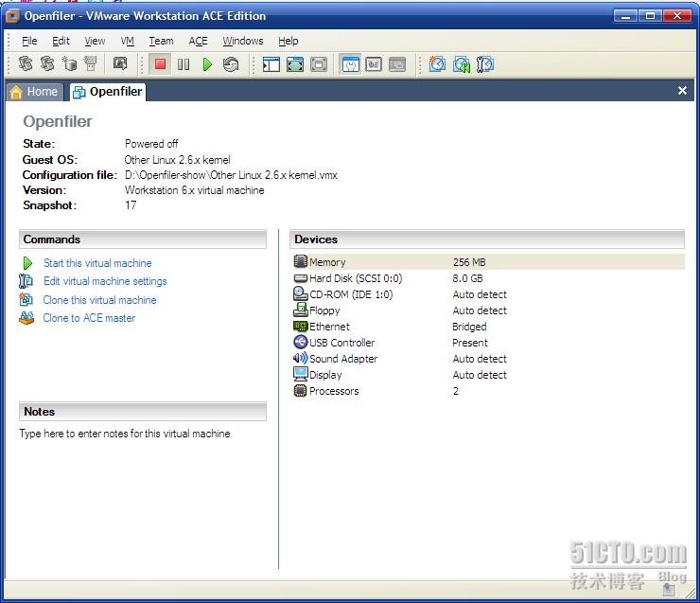Open the File menu

pos(29,41)
